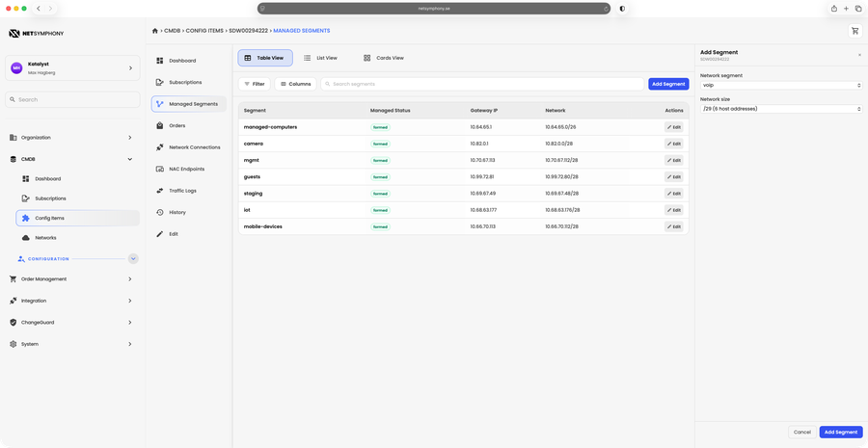Click the Filter button
This screenshot has width=868, height=448.
pos(254,84)
